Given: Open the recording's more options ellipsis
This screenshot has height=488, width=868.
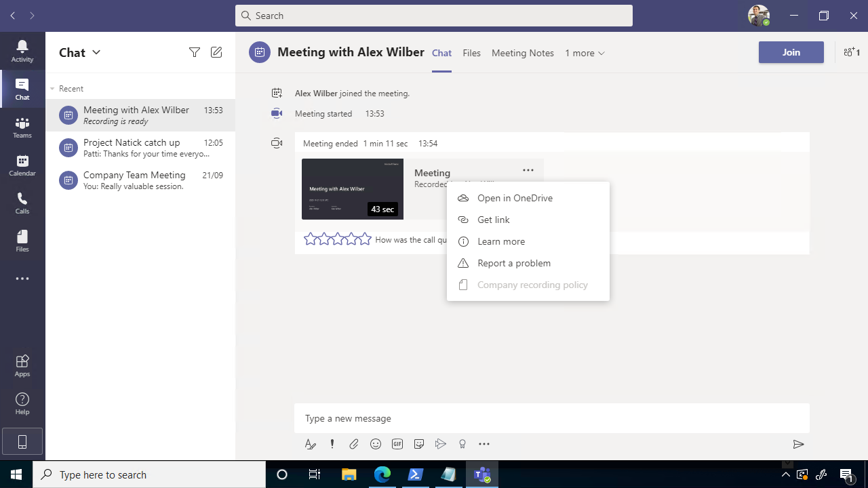Looking at the screenshot, I should point(528,170).
